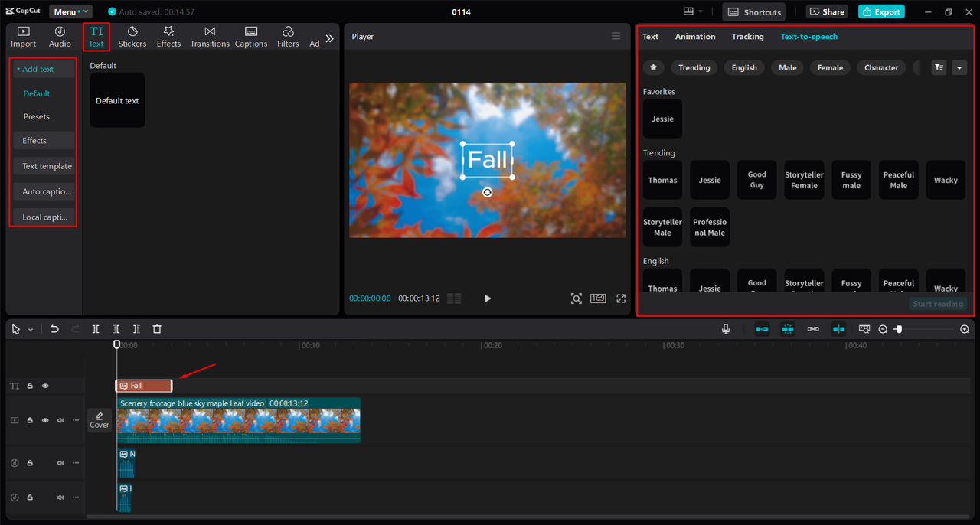The height and width of the screenshot is (525, 980).
Task: Zoom in the timeline
Action: click(965, 329)
